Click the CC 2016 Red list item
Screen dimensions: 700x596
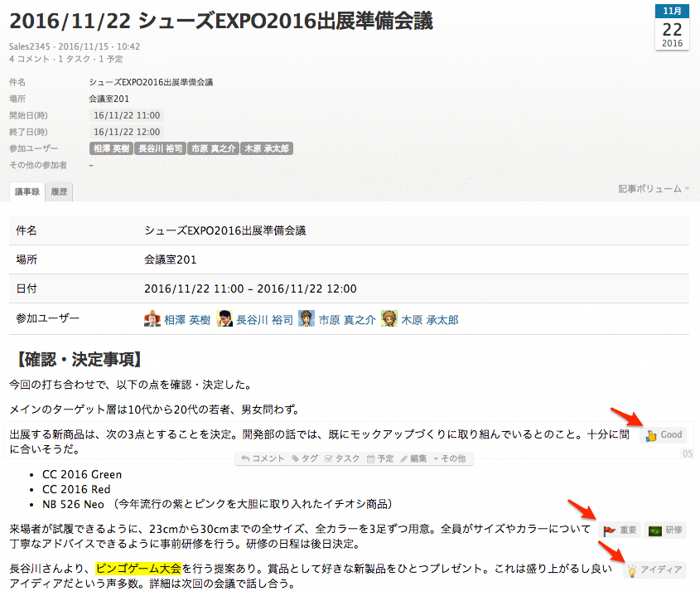click(76, 490)
